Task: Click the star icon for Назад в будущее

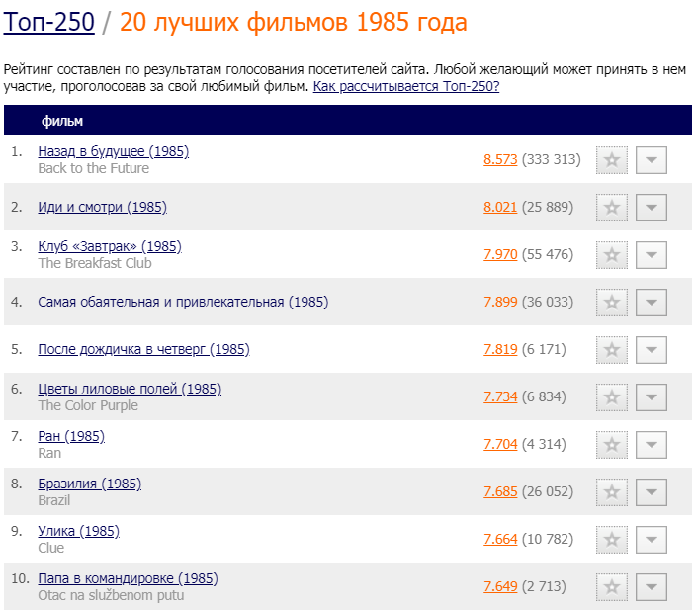Action: pyautogui.click(x=612, y=160)
